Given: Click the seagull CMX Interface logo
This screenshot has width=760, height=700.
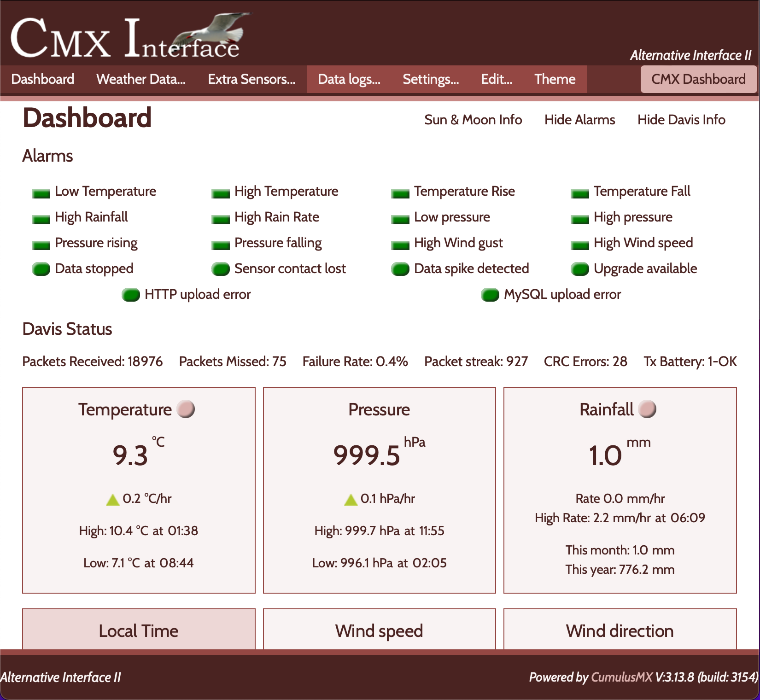Looking at the screenshot, I should pyautogui.click(x=129, y=37).
